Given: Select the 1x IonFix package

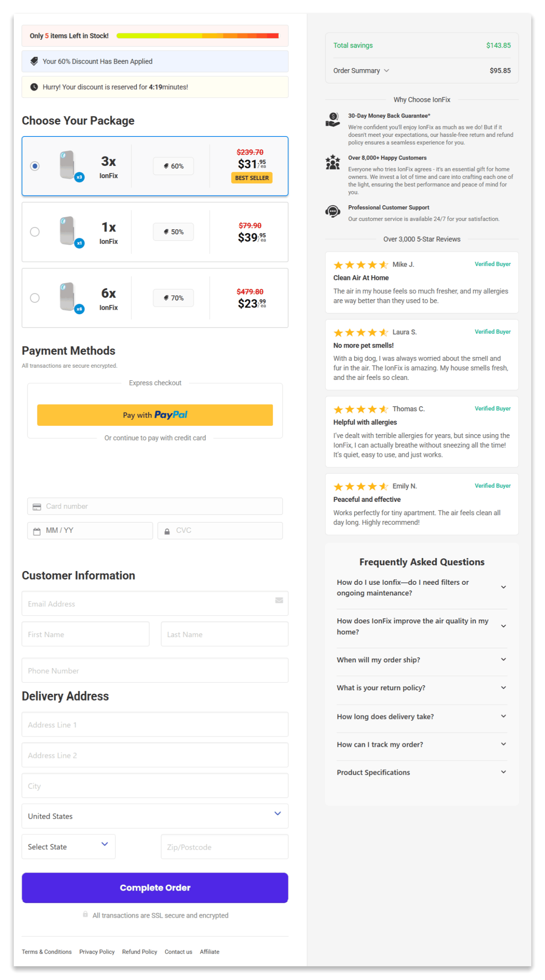Looking at the screenshot, I should point(35,232).
